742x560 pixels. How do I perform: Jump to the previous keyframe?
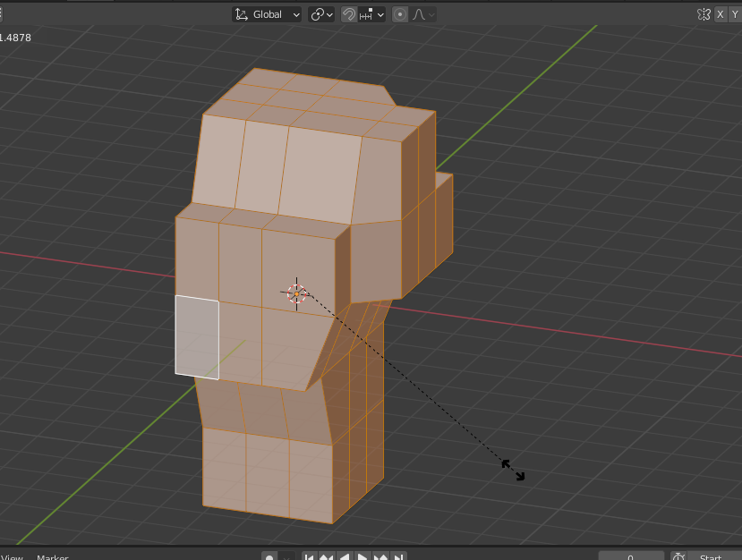[x=327, y=557]
